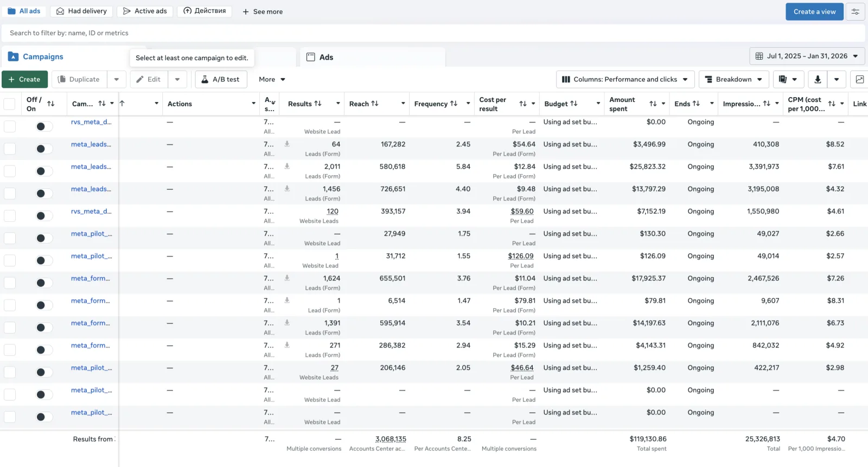Open the reports dropdown button
The height and width of the screenshot is (467, 868).
788,79
